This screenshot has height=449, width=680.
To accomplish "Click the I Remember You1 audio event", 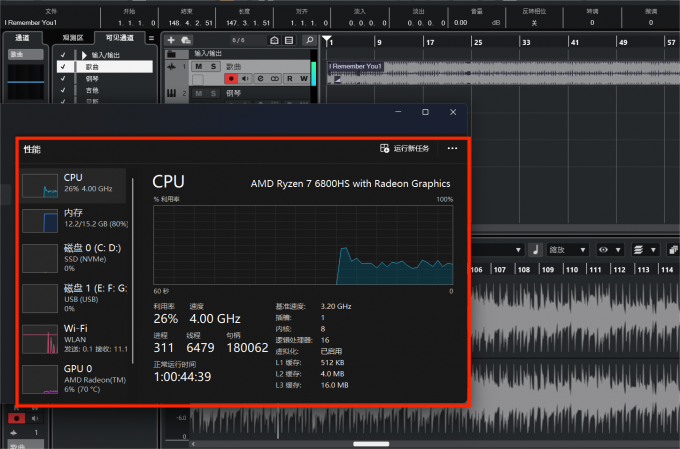I will point(503,72).
